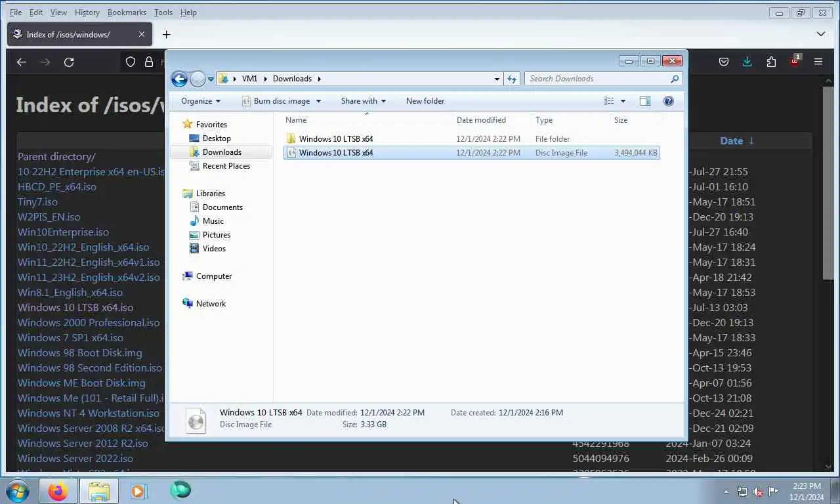Click Firefox Downloads arrow icon
The width and height of the screenshot is (840, 504).
[747, 62]
